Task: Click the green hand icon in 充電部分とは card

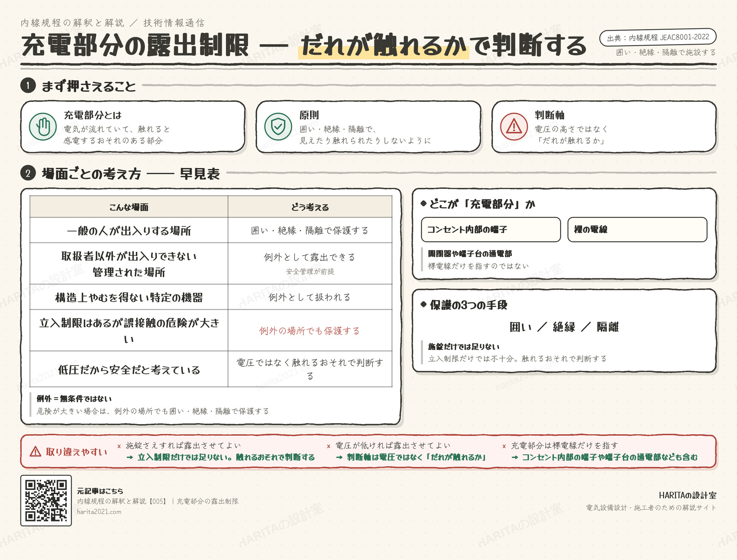Action: (43, 127)
